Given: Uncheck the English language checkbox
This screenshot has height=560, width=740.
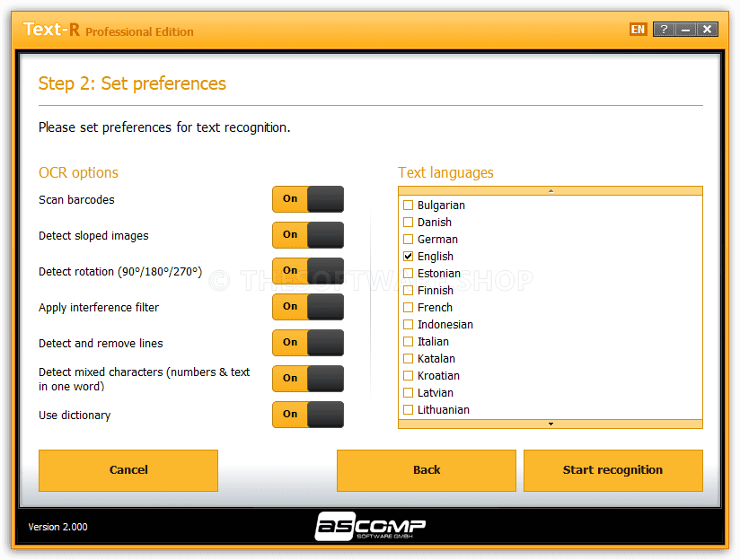Looking at the screenshot, I should point(409,256).
